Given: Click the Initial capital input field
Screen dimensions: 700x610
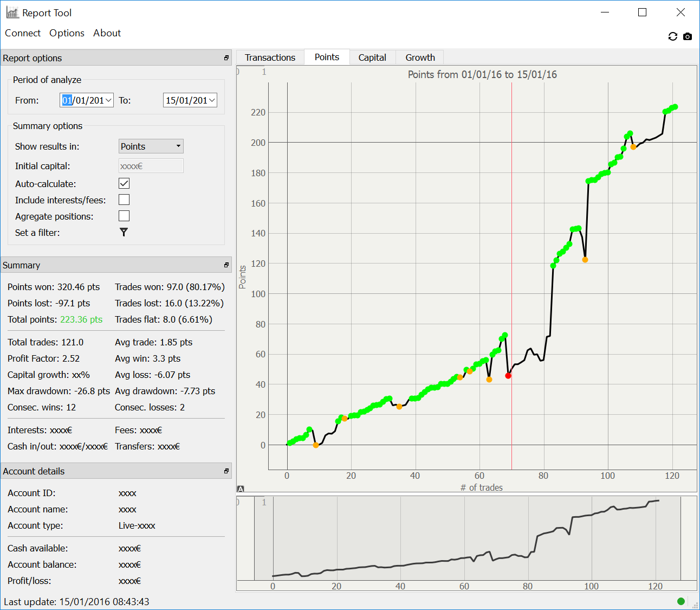Looking at the screenshot, I should pos(151,166).
